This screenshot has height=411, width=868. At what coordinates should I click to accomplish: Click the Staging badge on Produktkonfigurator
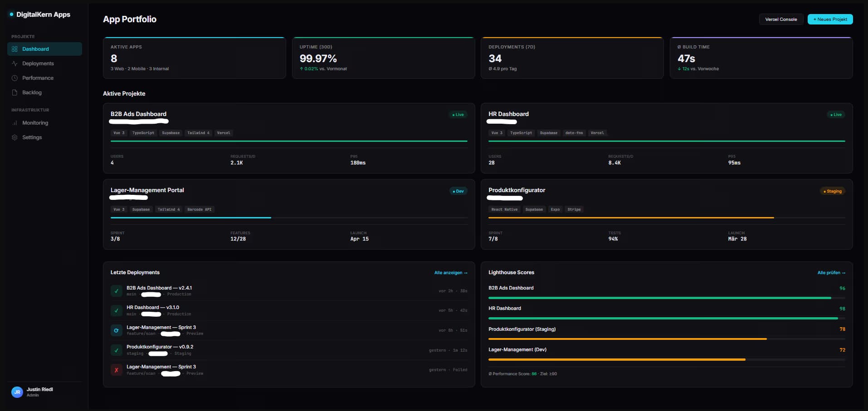(832, 191)
